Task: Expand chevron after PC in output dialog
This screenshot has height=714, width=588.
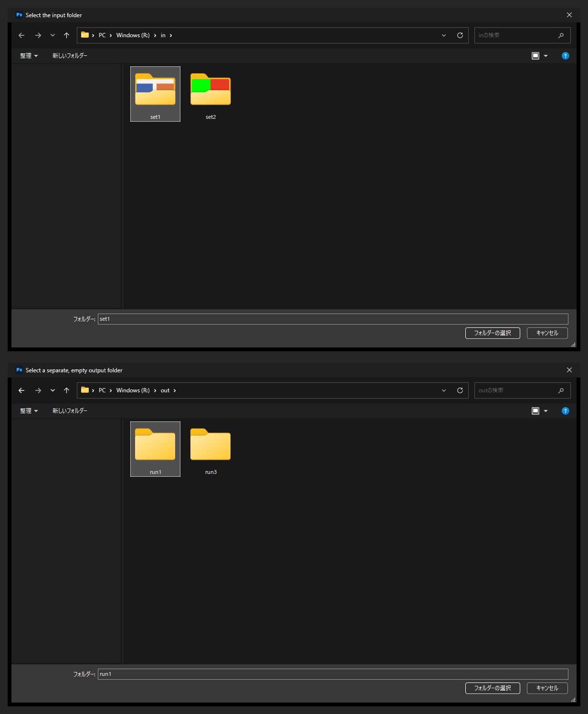Action: (111, 390)
